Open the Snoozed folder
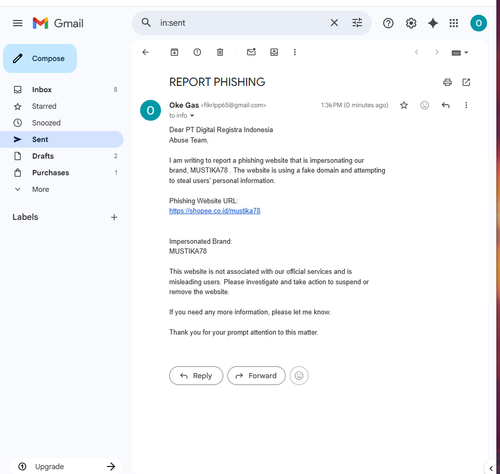 pos(62,123)
